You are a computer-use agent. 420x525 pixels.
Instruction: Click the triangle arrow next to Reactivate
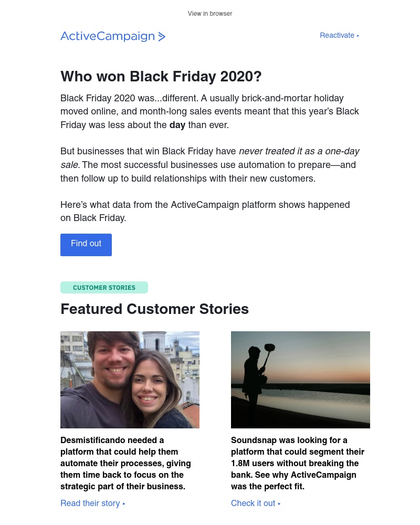click(x=358, y=36)
